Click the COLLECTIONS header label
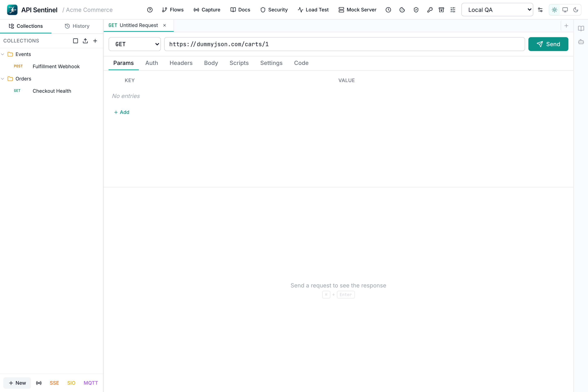The height and width of the screenshot is (392, 588). pos(21,41)
